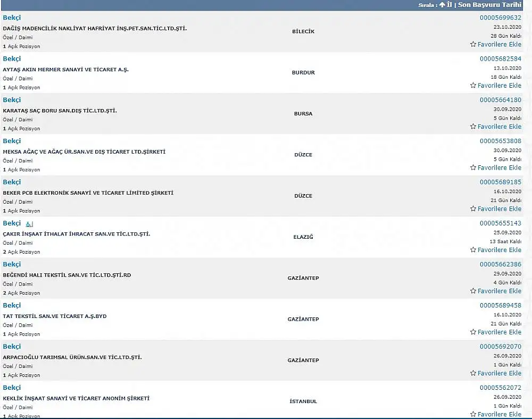Select company name AYTAŞ AKIN MERMER SANAYİ
This screenshot has width=532, height=419.
click(65, 70)
